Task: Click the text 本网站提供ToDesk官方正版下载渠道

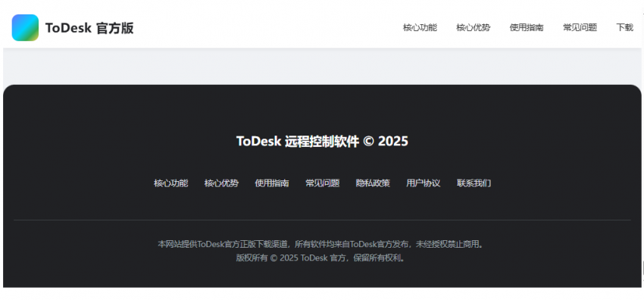Action: [223, 244]
